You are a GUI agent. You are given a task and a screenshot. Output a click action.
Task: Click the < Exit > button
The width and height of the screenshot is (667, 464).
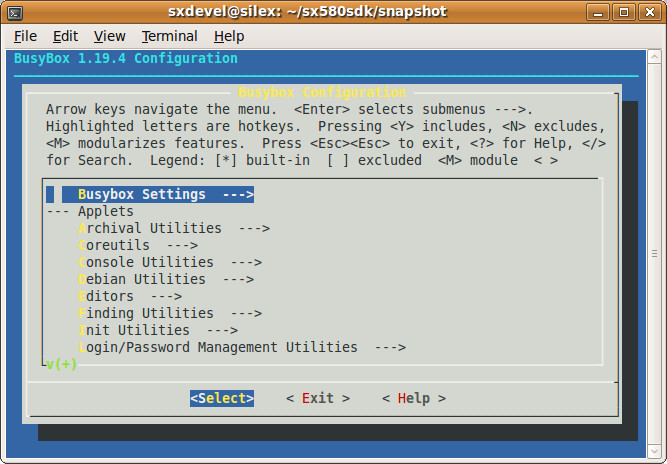(x=318, y=399)
